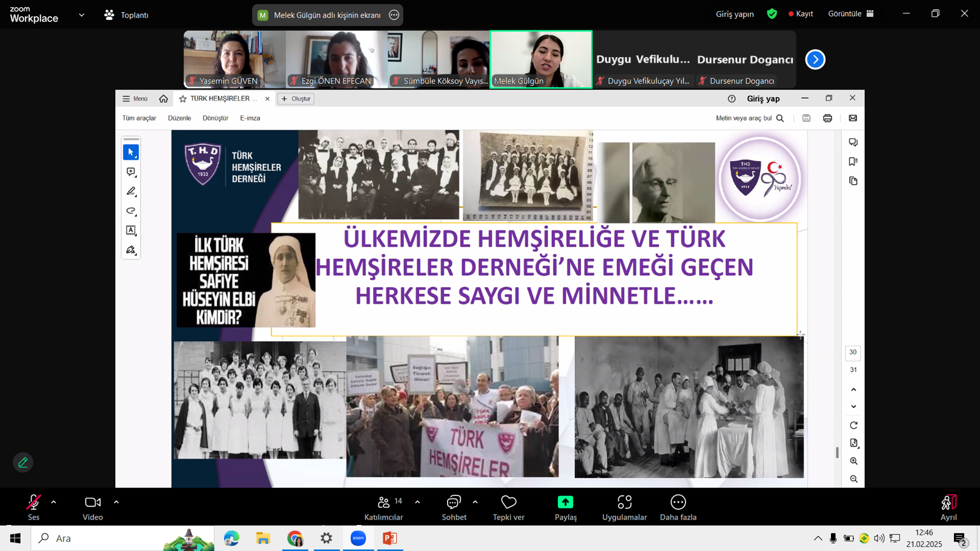The height and width of the screenshot is (551, 980).
Task: Click the Kayıt recording indicator
Action: pos(801,14)
